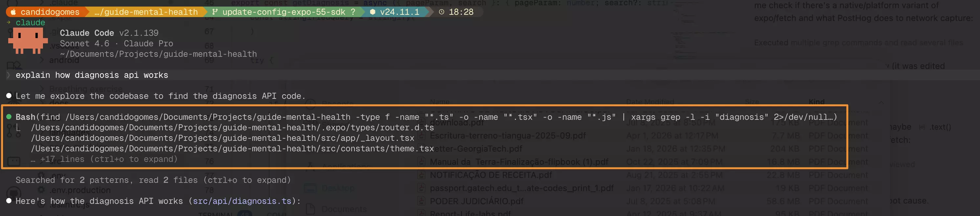Sort Finder by the Date Modified column

tap(650, 102)
